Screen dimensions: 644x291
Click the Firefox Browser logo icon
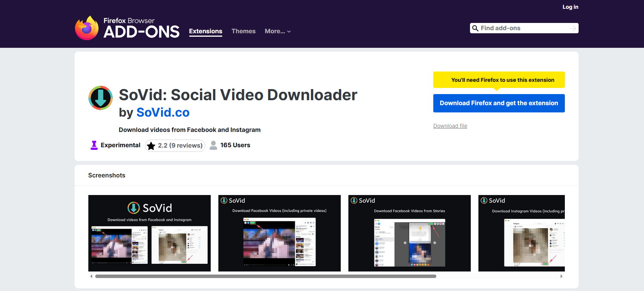pyautogui.click(x=87, y=28)
